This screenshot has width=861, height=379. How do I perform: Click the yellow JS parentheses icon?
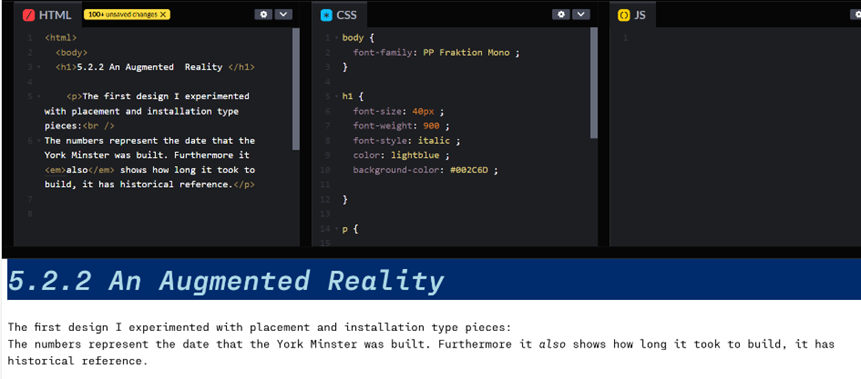(x=624, y=15)
